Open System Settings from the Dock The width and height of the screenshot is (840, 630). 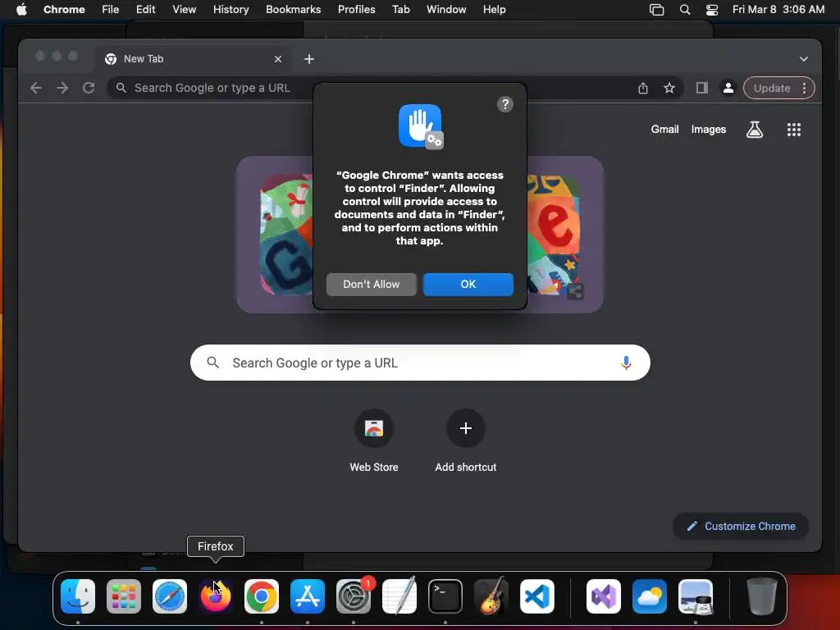tap(354, 596)
